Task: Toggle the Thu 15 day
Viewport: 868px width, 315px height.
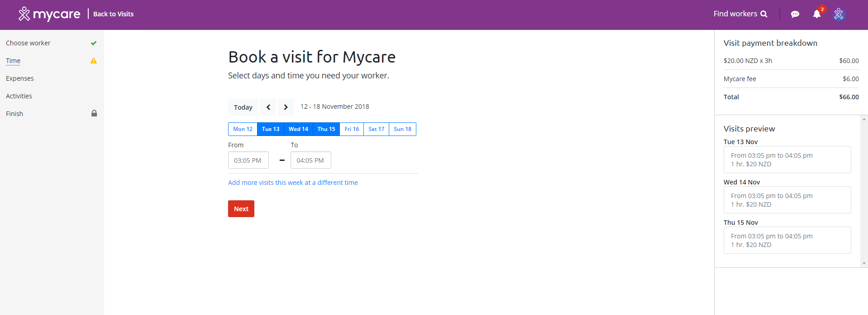Action: [x=326, y=129]
